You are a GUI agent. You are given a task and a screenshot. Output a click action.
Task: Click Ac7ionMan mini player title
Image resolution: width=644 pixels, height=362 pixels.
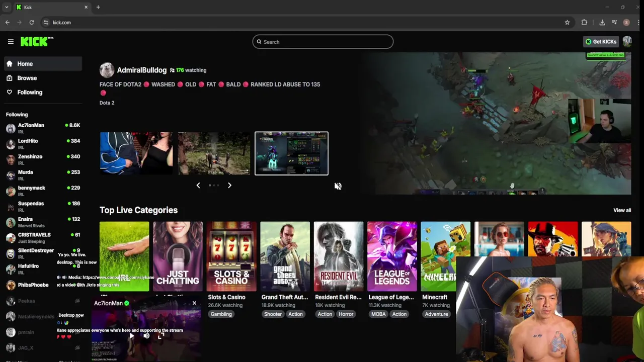pos(108,303)
